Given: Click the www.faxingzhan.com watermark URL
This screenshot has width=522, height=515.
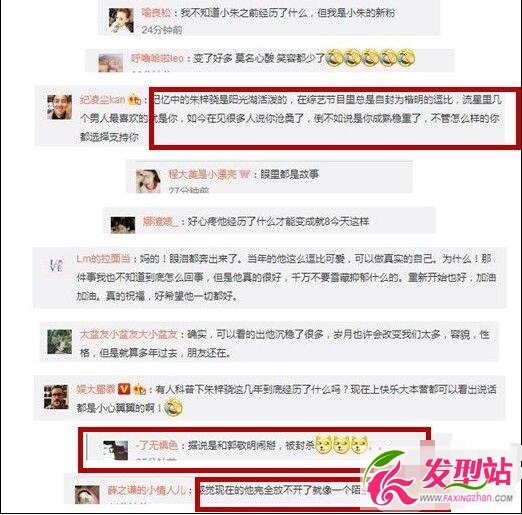Looking at the screenshot, I should (466, 498).
